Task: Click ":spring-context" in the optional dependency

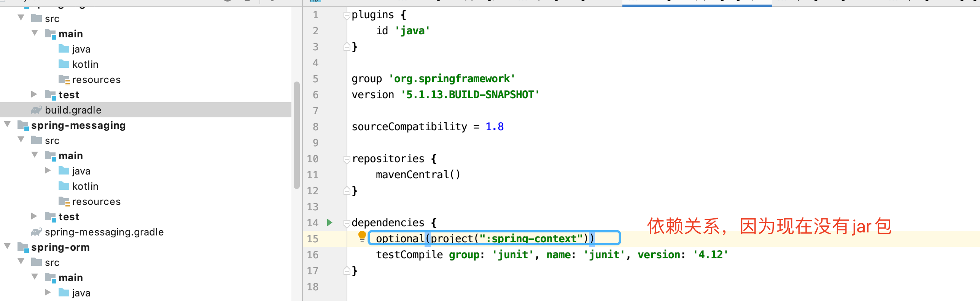Action: [x=531, y=239]
